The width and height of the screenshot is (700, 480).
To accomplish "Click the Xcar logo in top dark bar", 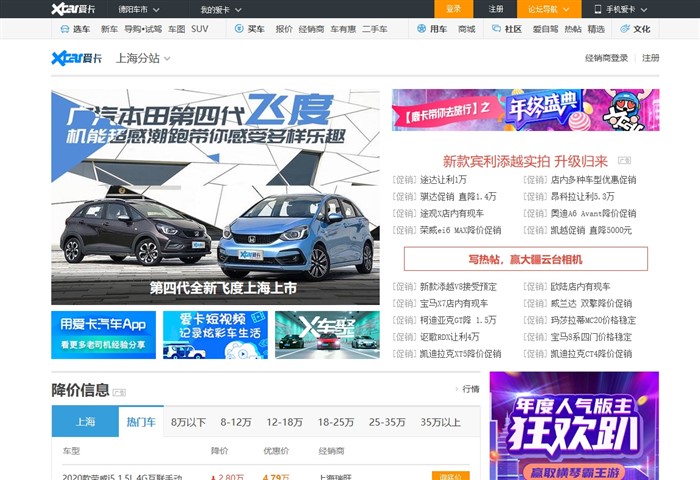I will [x=73, y=9].
